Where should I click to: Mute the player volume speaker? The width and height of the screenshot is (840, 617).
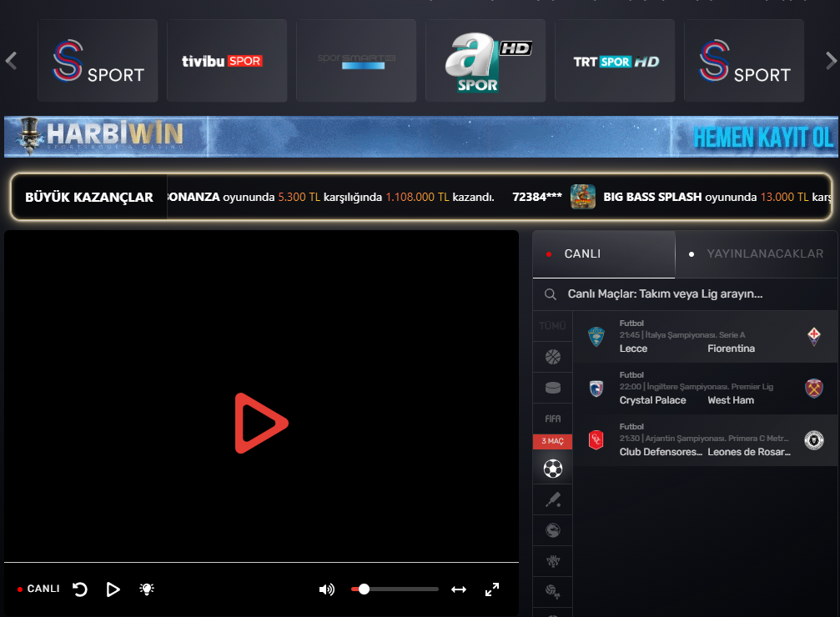(327, 589)
